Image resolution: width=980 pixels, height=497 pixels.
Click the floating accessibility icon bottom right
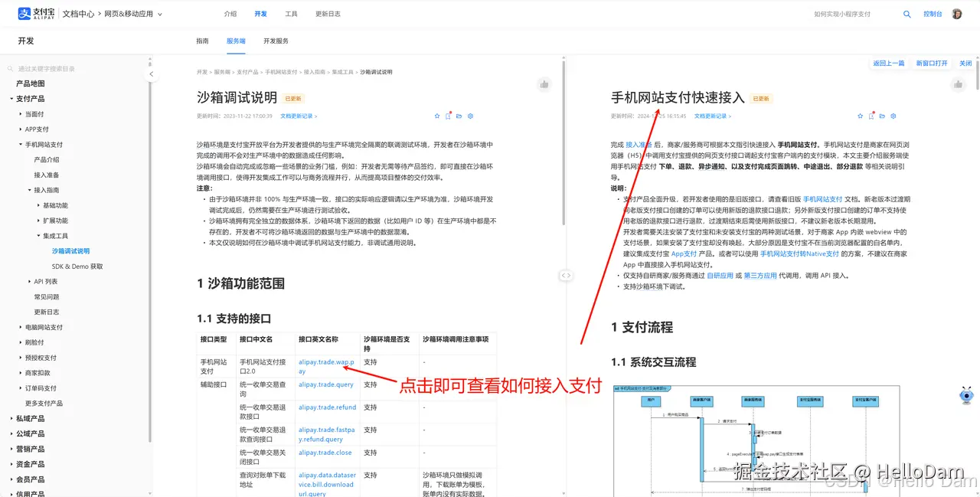[966, 395]
